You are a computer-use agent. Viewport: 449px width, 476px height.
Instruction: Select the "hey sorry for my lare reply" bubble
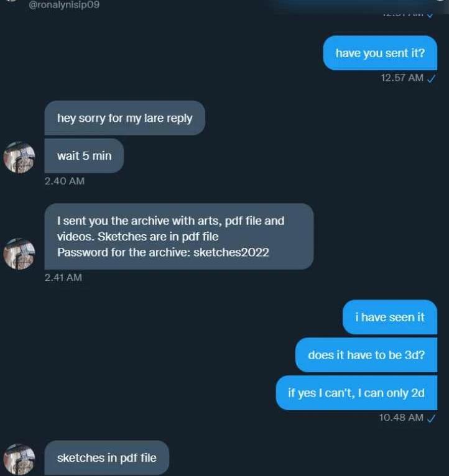tap(124, 118)
